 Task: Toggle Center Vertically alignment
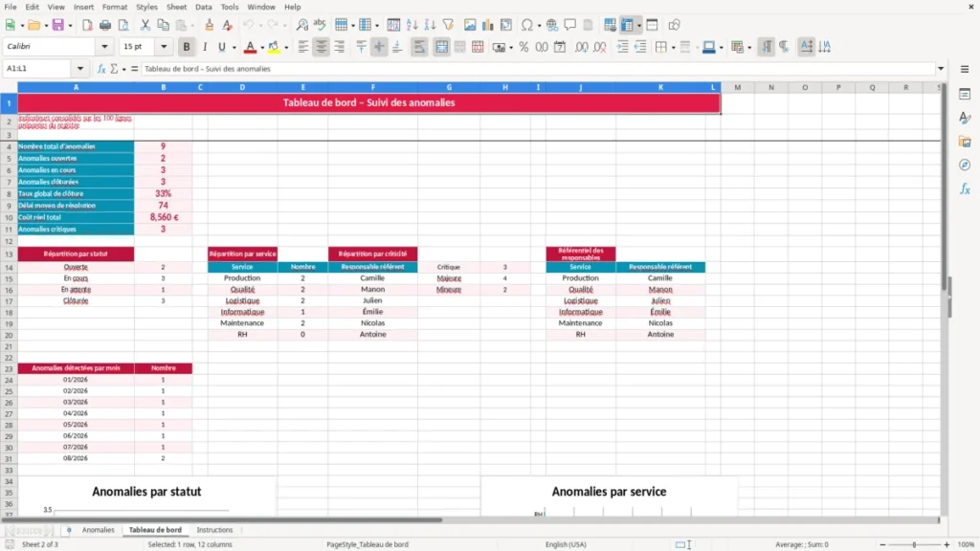(379, 47)
